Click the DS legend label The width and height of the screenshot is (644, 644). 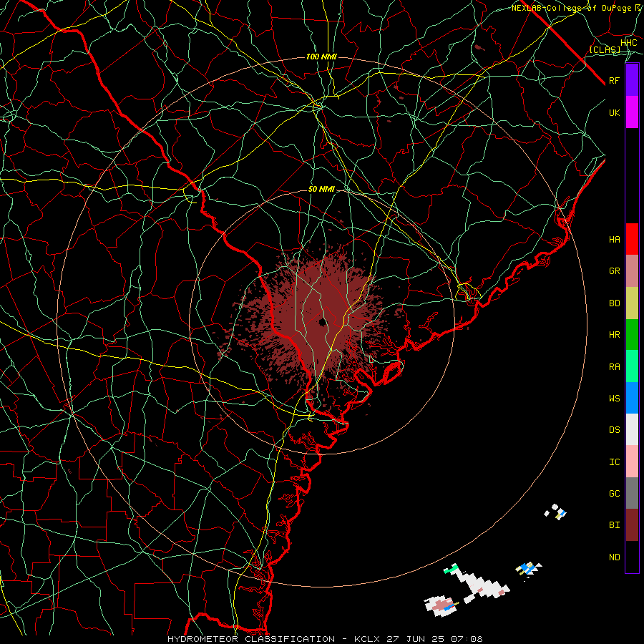614,430
